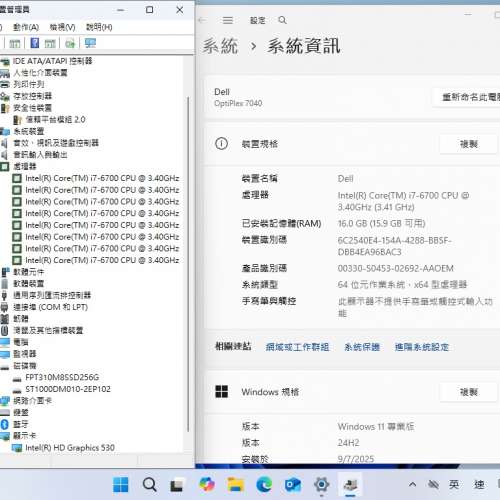Select 監視器 tree node
The image size is (500, 500).
click(x=25, y=354)
